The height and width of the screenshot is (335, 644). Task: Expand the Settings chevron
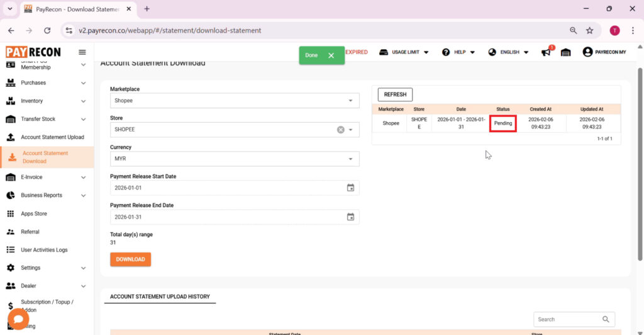pyautogui.click(x=84, y=268)
